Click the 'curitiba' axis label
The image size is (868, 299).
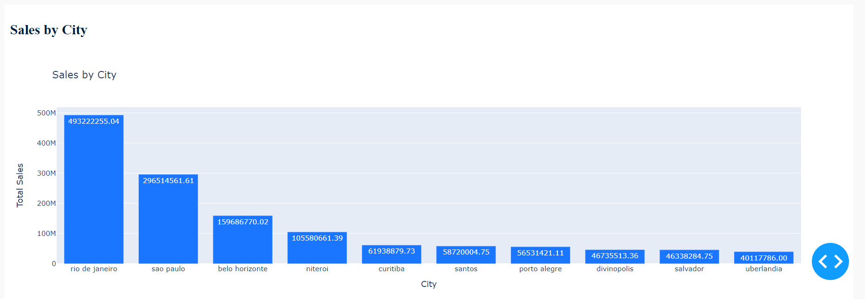point(391,269)
